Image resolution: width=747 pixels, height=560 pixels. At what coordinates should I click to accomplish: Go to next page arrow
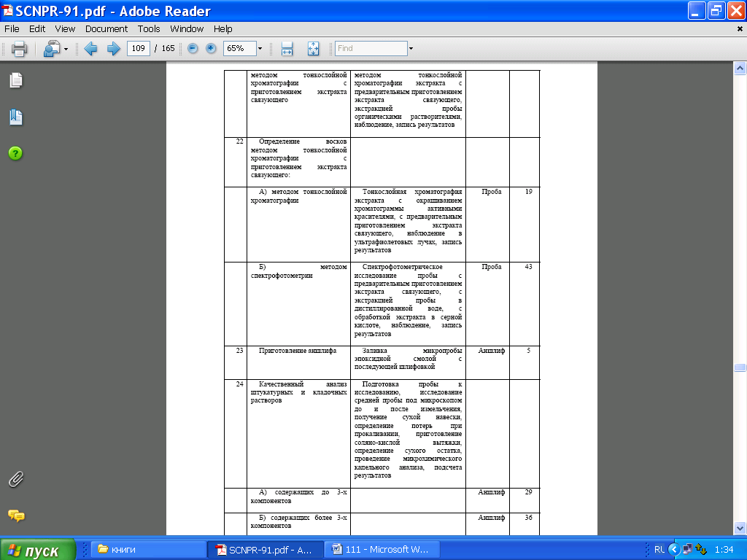click(113, 49)
